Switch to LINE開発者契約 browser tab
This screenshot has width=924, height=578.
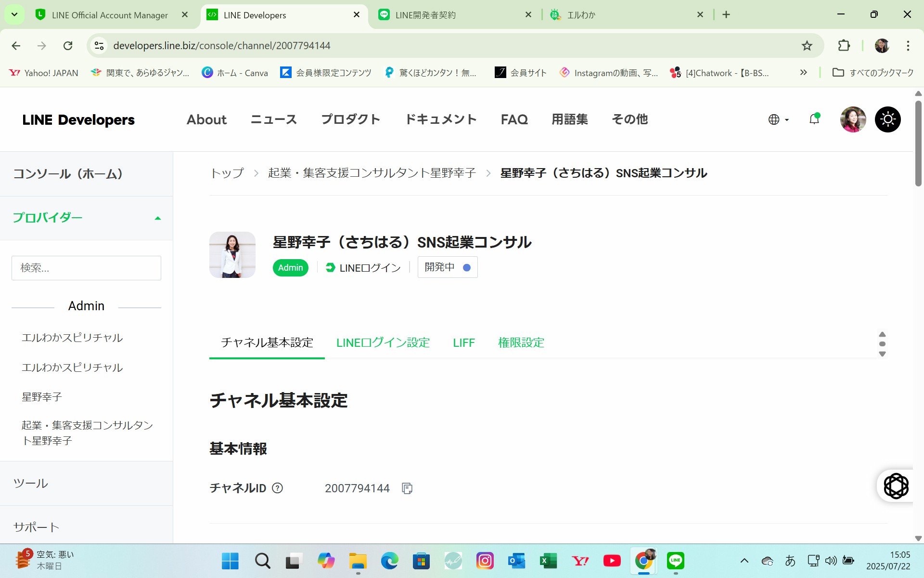[x=425, y=15]
